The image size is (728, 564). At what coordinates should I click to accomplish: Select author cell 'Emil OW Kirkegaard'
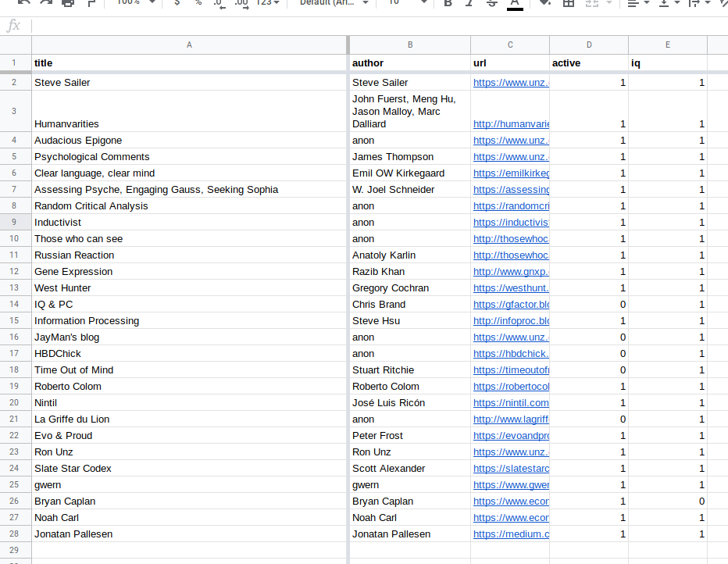pyautogui.click(x=410, y=173)
